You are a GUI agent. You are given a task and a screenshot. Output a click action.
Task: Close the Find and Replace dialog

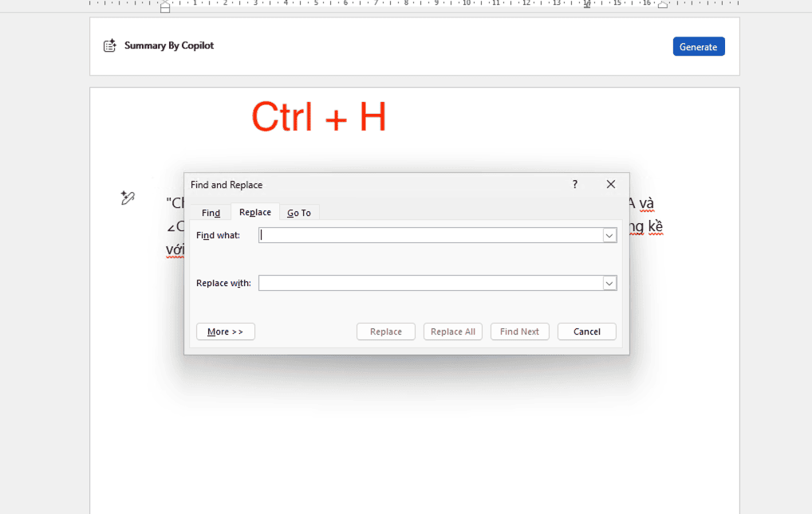coord(611,184)
